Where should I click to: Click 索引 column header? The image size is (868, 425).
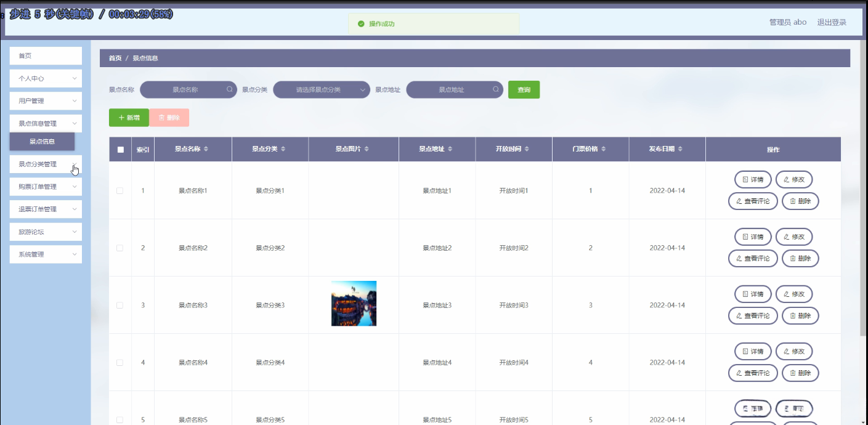pos(143,150)
